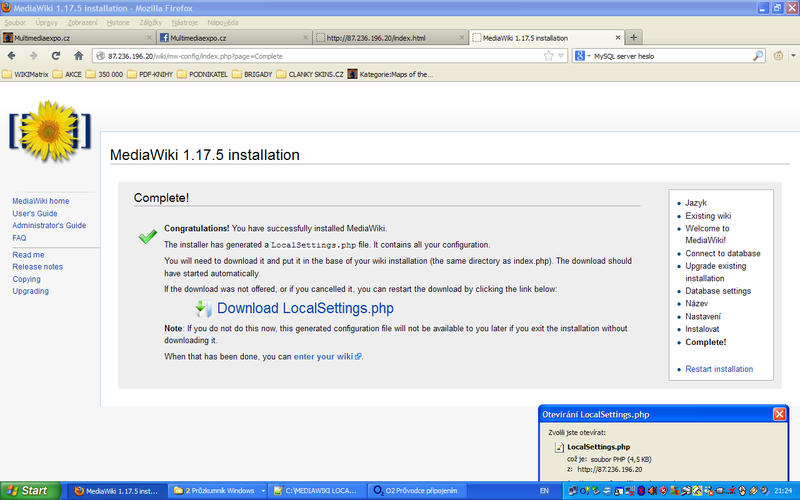Open the Historie menu

(118, 22)
